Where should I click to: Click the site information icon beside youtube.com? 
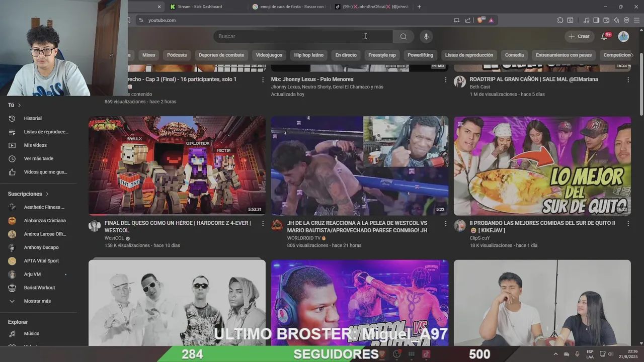click(141, 20)
